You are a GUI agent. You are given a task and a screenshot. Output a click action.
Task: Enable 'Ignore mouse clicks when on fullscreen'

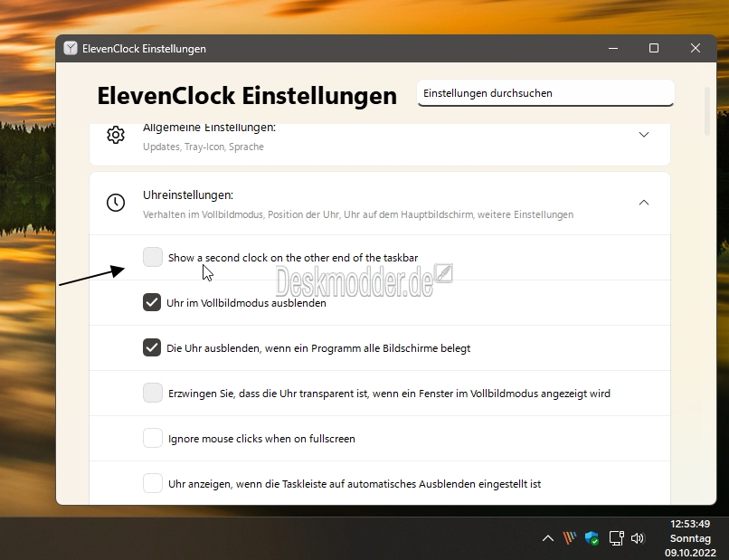click(153, 438)
